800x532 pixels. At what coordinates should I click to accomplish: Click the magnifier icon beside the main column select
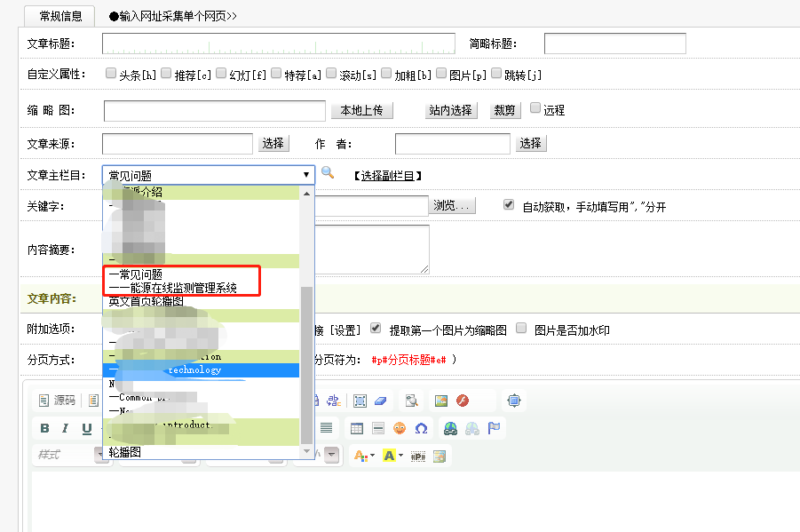328,173
